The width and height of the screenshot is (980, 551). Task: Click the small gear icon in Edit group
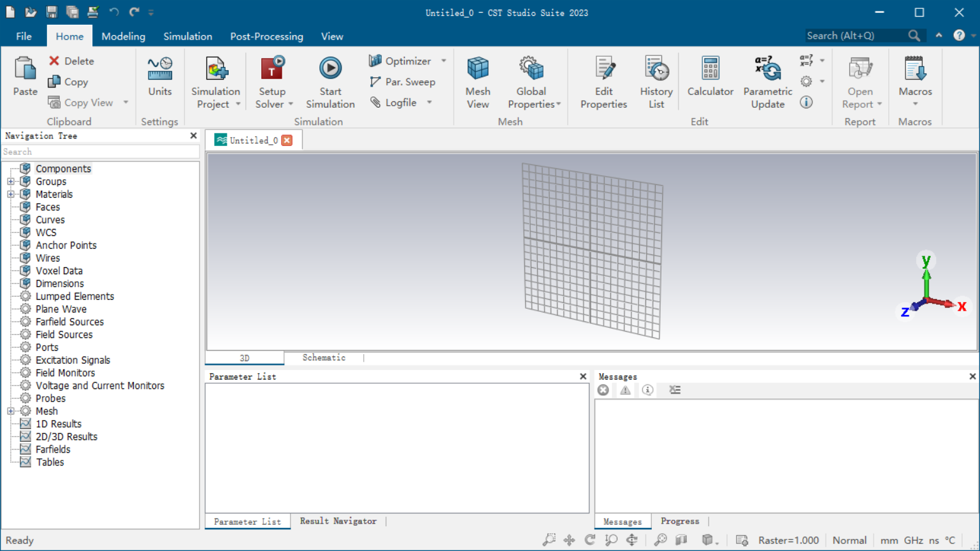tap(807, 81)
